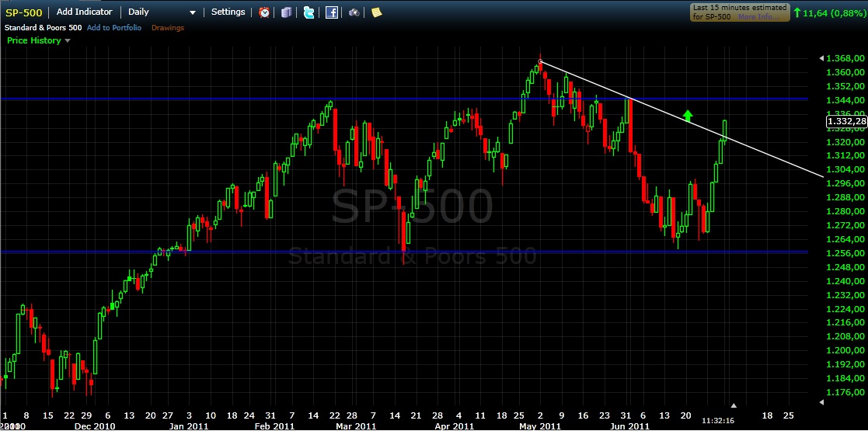868x431 pixels.
Task: Click the 1.304,00 price axis label
Action: [845, 170]
